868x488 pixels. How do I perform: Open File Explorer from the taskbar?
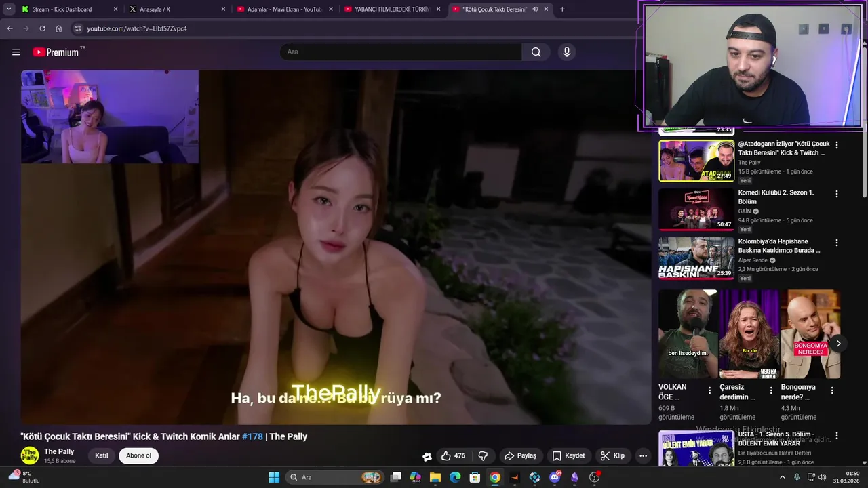tap(435, 477)
